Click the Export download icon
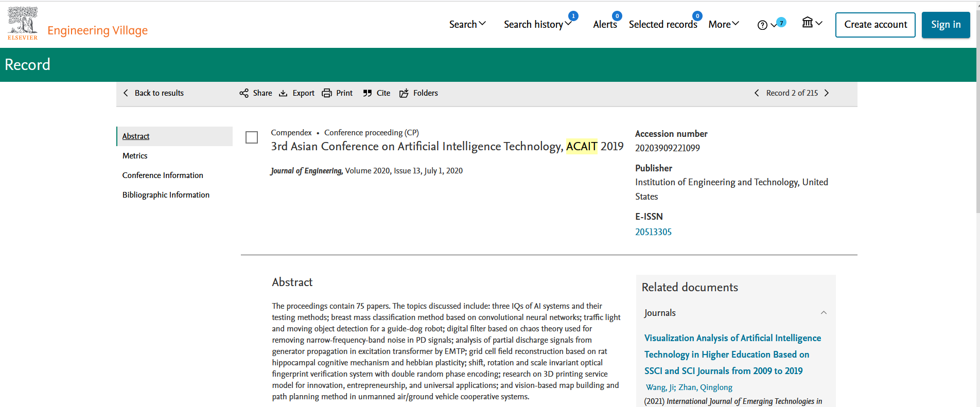This screenshot has width=980, height=407. 283,93
